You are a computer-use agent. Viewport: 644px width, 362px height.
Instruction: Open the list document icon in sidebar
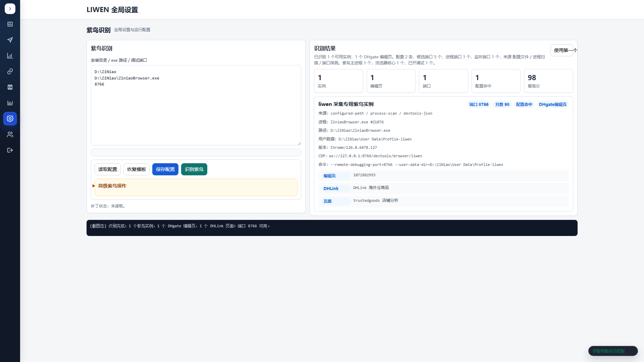(10, 87)
